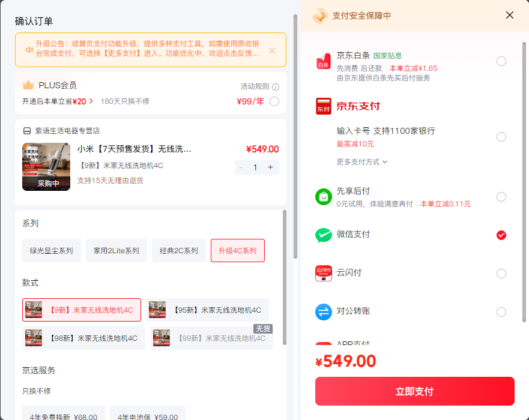The height and width of the screenshot is (420, 529).
Task: Click the announcement speaker icon
Action: click(x=29, y=50)
